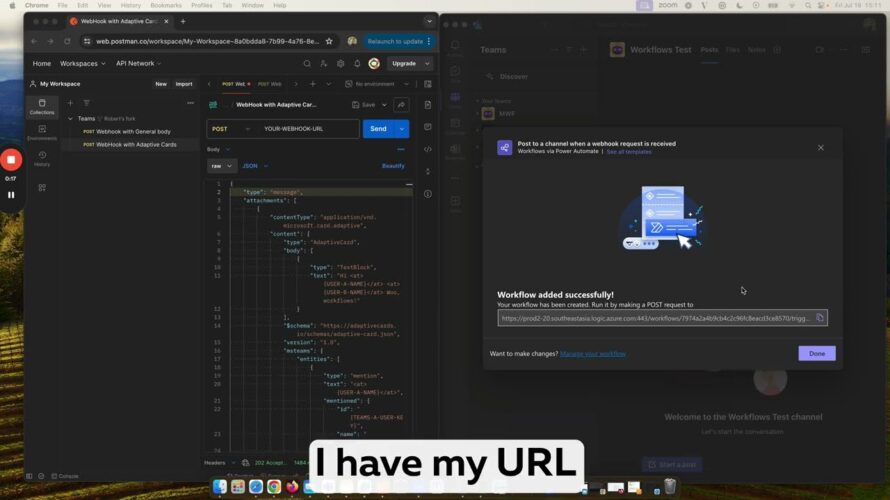This screenshot has width=890, height=500.
Task: Stop the screen recording red button
Action: 11,159
